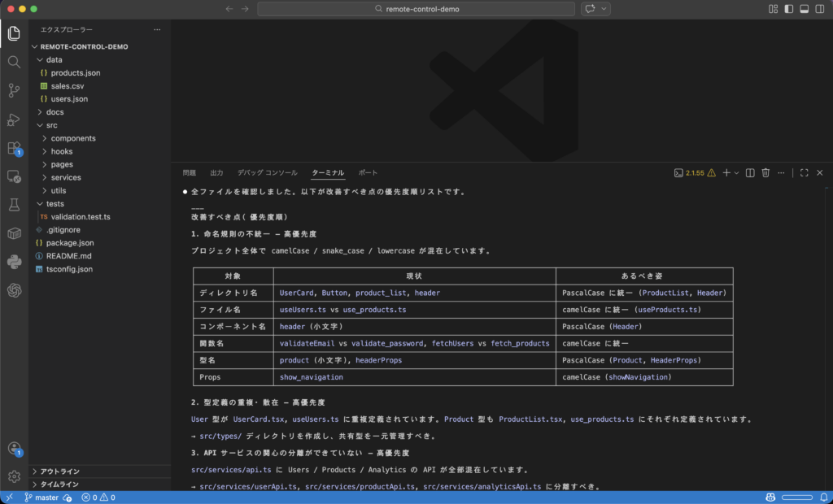
Task: Click the remote-control-demo search field
Action: pos(416,9)
